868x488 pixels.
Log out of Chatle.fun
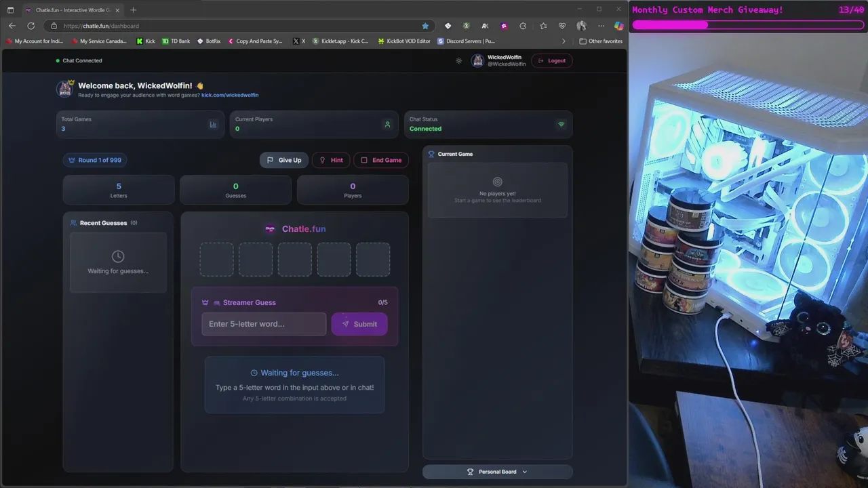[x=552, y=60]
